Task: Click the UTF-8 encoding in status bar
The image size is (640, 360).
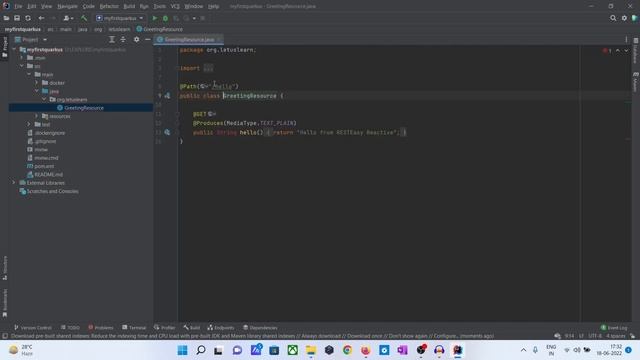Action: [595, 336]
